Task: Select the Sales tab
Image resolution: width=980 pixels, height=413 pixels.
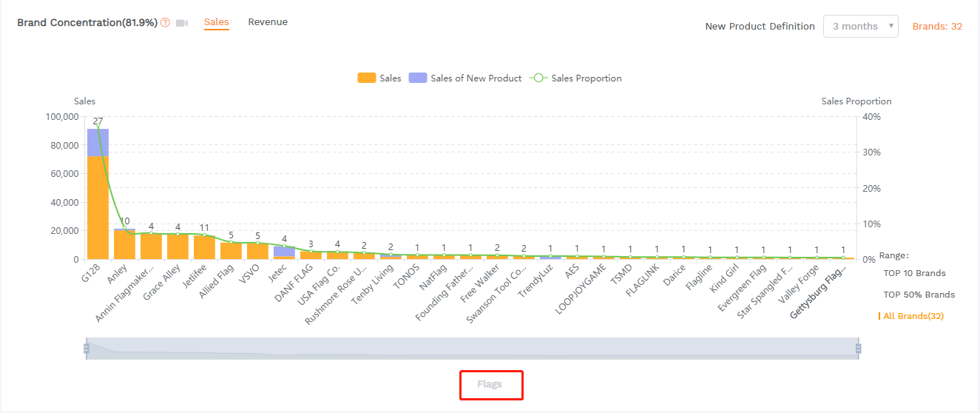Action: (x=216, y=22)
